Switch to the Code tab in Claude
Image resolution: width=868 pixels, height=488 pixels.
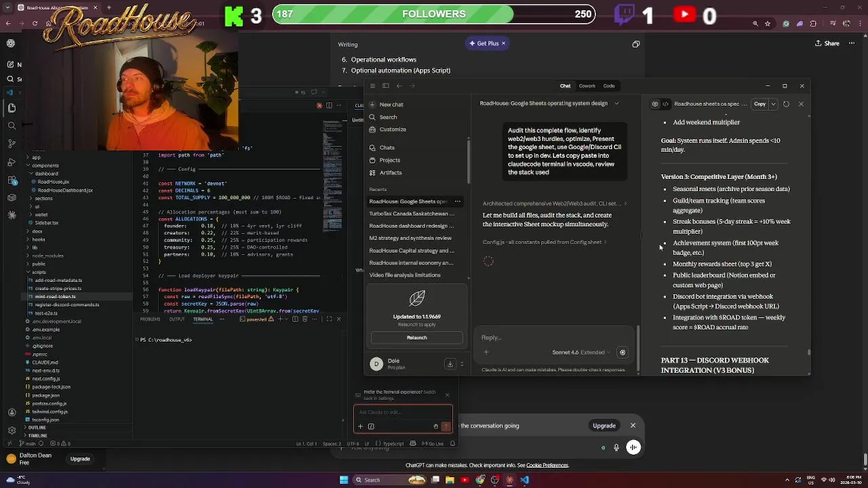[x=609, y=86]
